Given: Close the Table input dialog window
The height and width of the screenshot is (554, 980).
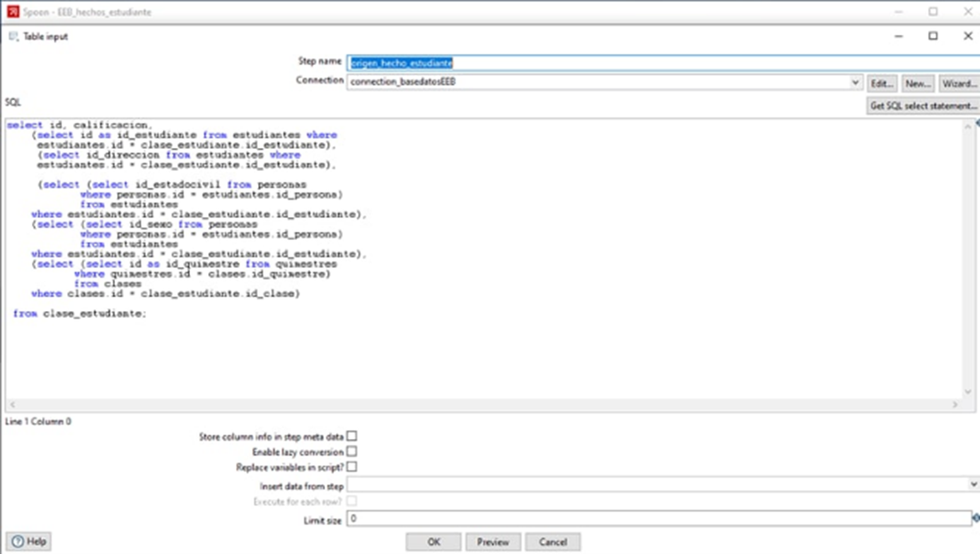Looking at the screenshot, I should click(968, 36).
